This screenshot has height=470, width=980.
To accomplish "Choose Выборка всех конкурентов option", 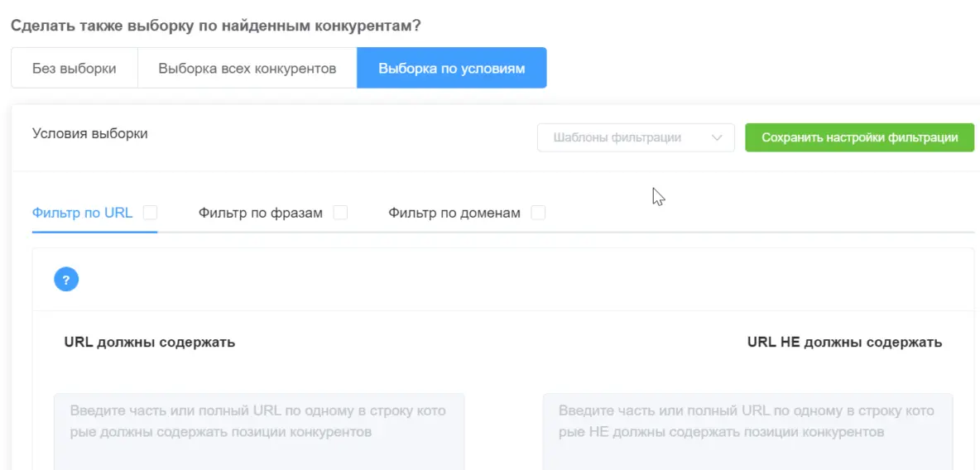I will coord(247,68).
